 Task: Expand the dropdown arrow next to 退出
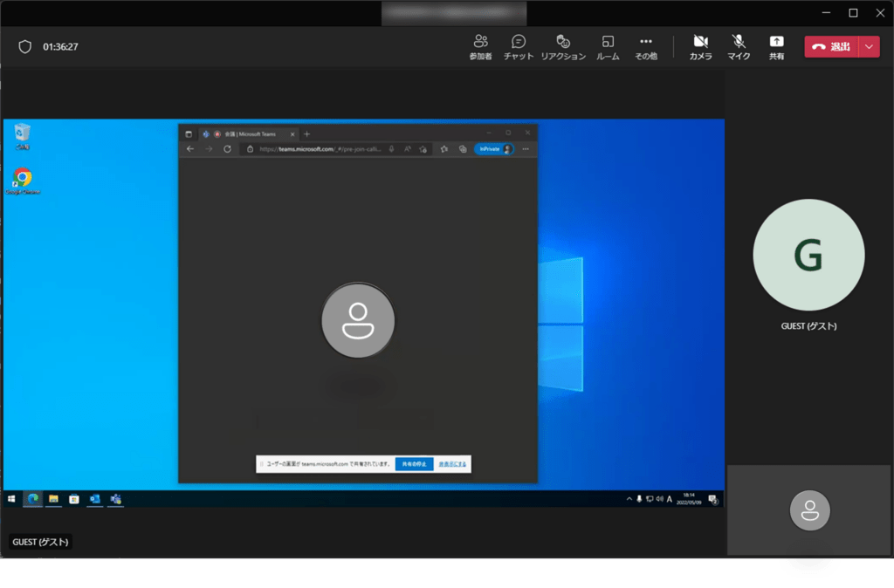(869, 47)
